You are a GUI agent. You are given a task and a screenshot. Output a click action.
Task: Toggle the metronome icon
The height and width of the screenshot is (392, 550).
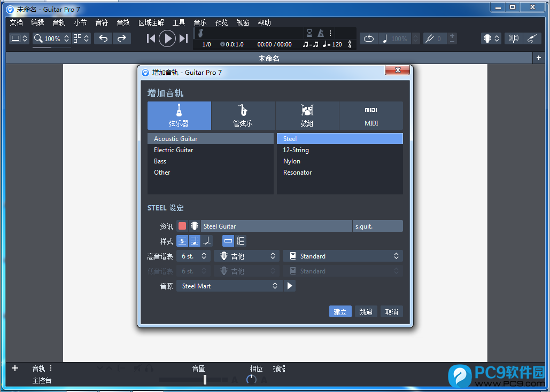(321, 33)
